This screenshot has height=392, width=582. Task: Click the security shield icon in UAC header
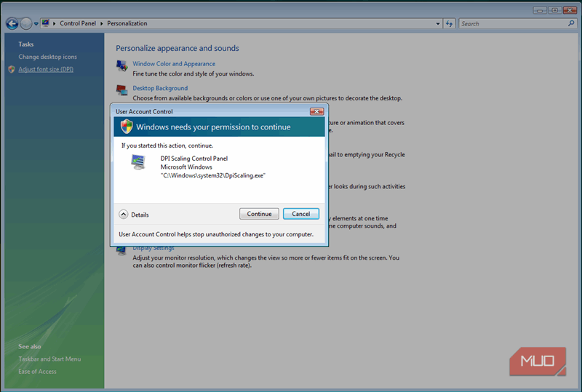[x=127, y=127]
